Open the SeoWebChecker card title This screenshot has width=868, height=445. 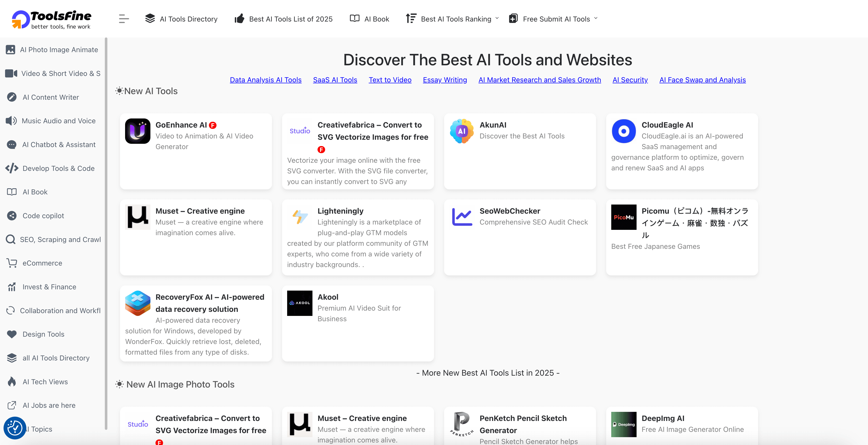tap(510, 211)
